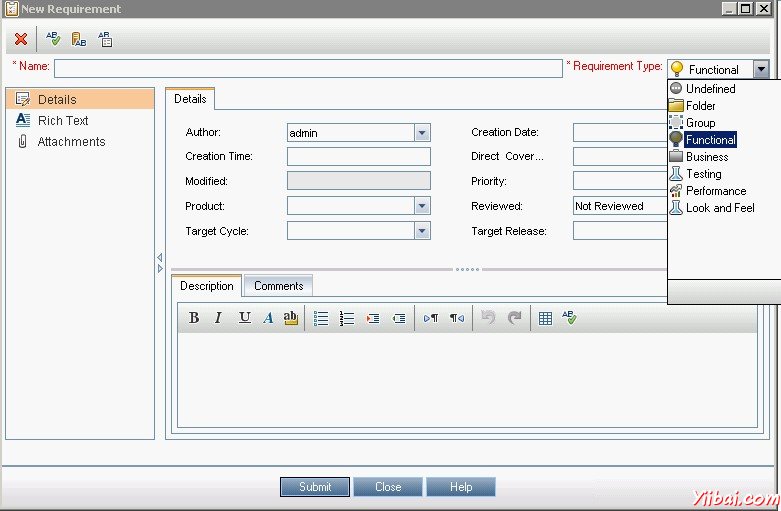The image size is (781, 511).
Task: Expand the Author dropdown
Action: click(422, 133)
